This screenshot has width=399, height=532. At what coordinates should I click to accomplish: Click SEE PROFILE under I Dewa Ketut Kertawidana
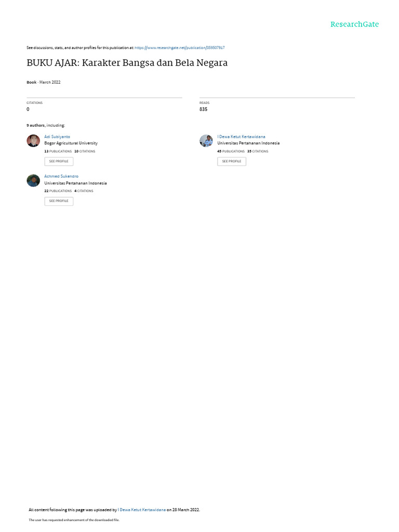[232, 162]
